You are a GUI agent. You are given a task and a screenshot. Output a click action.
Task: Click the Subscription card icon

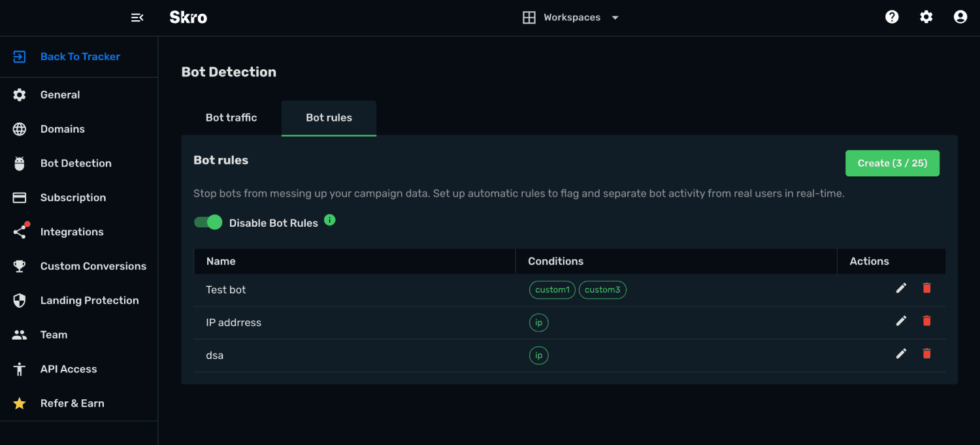pos(20,197)
